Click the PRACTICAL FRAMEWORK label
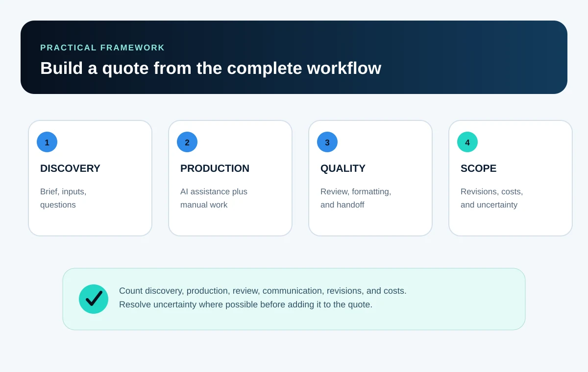 coord(102,47)
